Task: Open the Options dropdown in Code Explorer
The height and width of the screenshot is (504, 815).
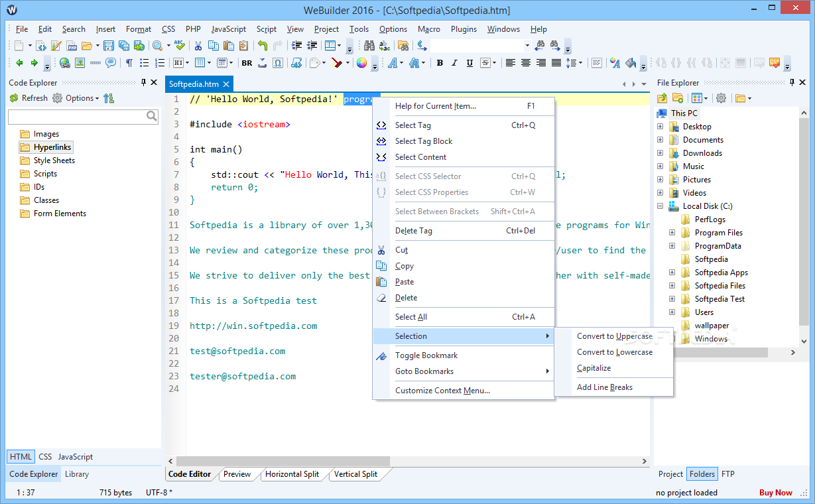Action: [76, 98]
